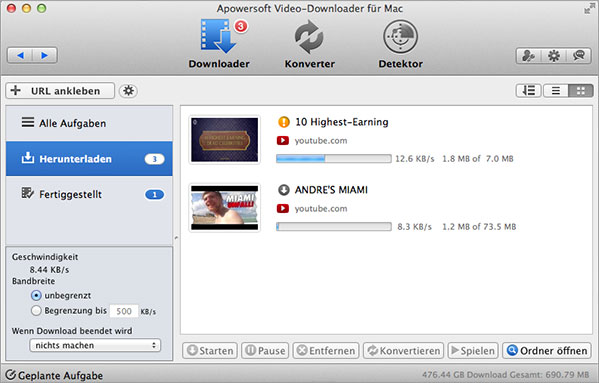Open the settings gear in top-right toolbar
Viewport: 599px width, 383px height.
(x=554, y=56)
